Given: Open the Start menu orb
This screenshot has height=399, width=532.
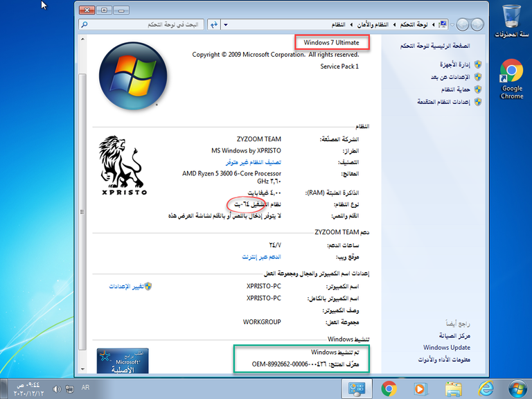Looking at the screenshot, I should coord(517,389).
